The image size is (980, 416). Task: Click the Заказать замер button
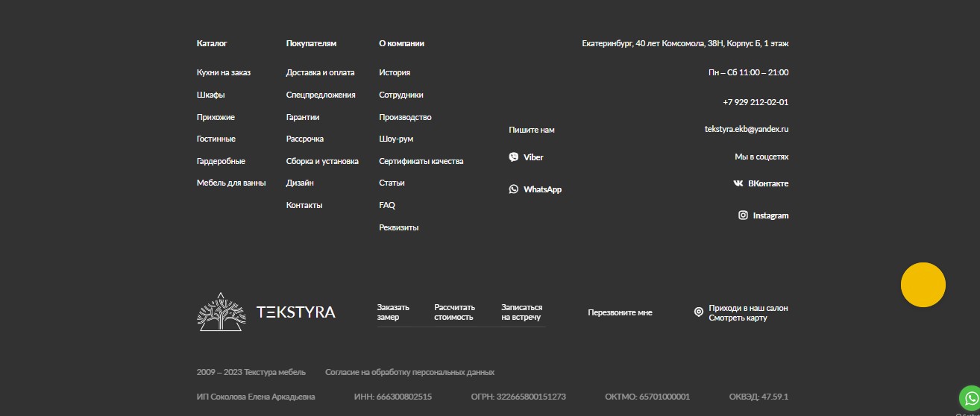point(393,312)
